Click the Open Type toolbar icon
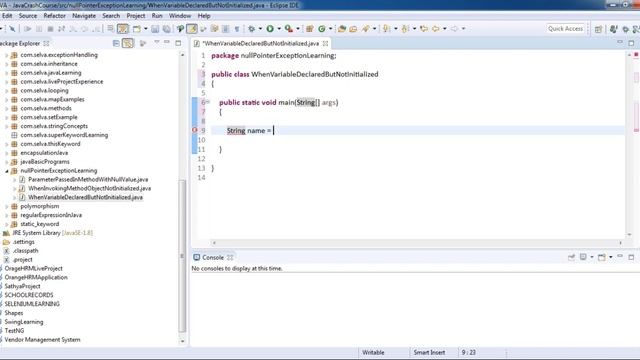The width and height of the screenshot is (640, 360). (342, 29)
